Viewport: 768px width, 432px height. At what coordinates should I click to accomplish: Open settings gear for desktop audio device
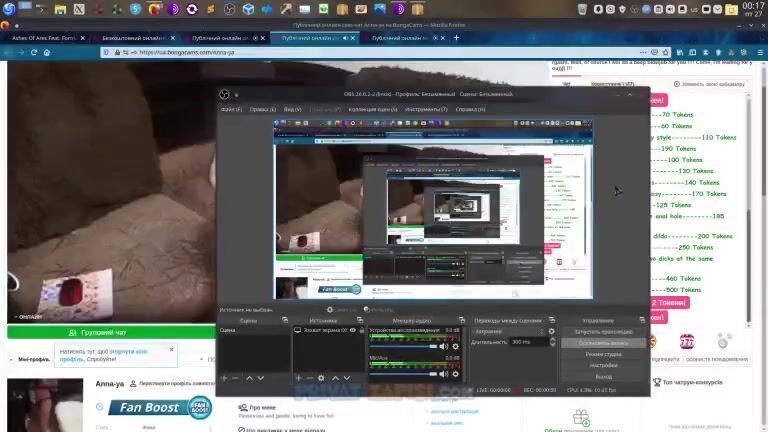[455, 346]
